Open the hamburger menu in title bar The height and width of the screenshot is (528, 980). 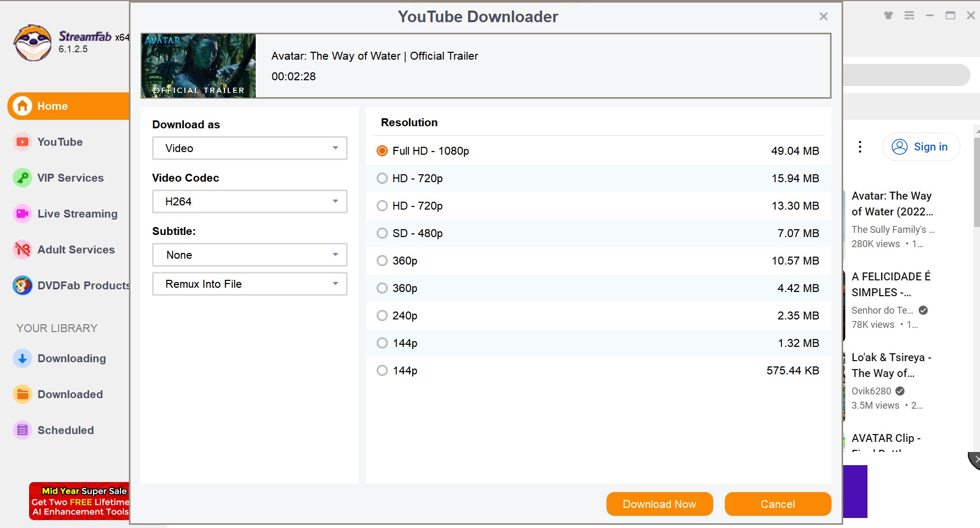pos(909,16)
